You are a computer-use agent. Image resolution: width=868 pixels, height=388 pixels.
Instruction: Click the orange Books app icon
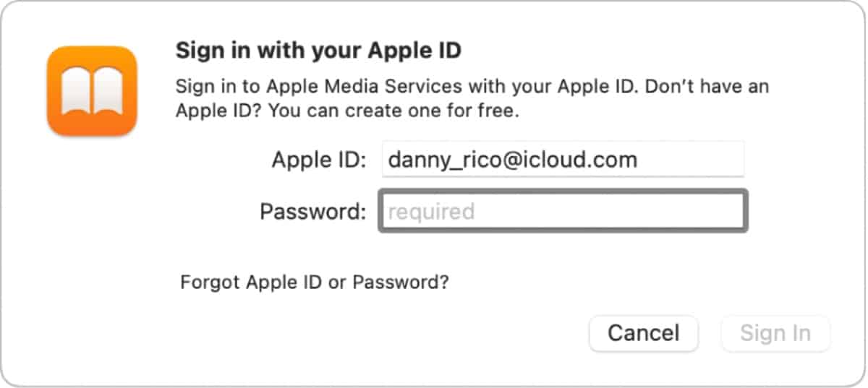pos(91,90)
